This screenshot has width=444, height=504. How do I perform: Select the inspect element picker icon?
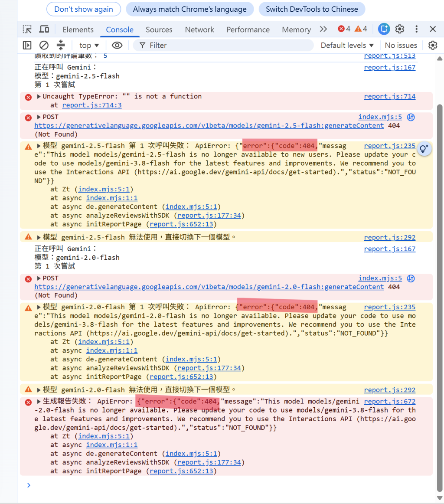pyautogui.click(x=27, y=29)
